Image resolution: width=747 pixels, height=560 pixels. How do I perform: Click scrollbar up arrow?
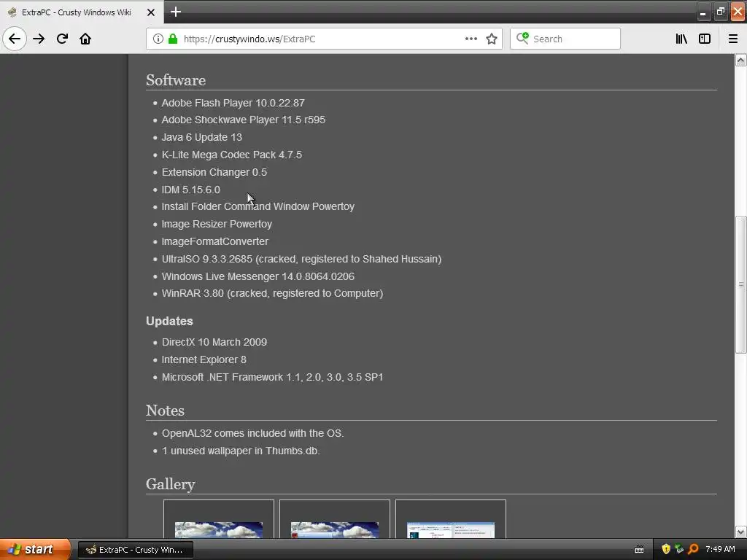click(740, 60)
